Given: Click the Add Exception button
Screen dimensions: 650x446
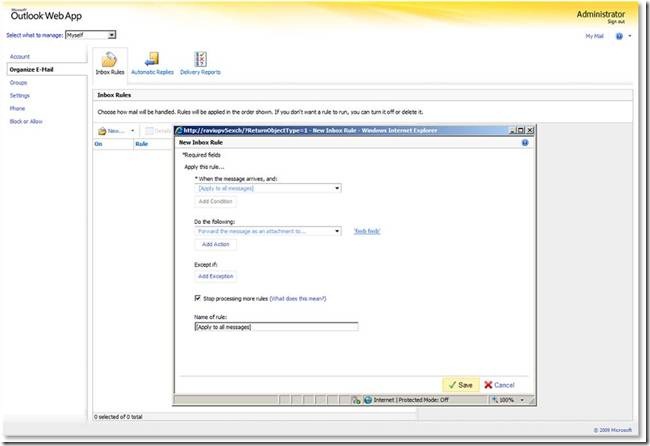Looking at the screenshot, I should tap(217, 276).
